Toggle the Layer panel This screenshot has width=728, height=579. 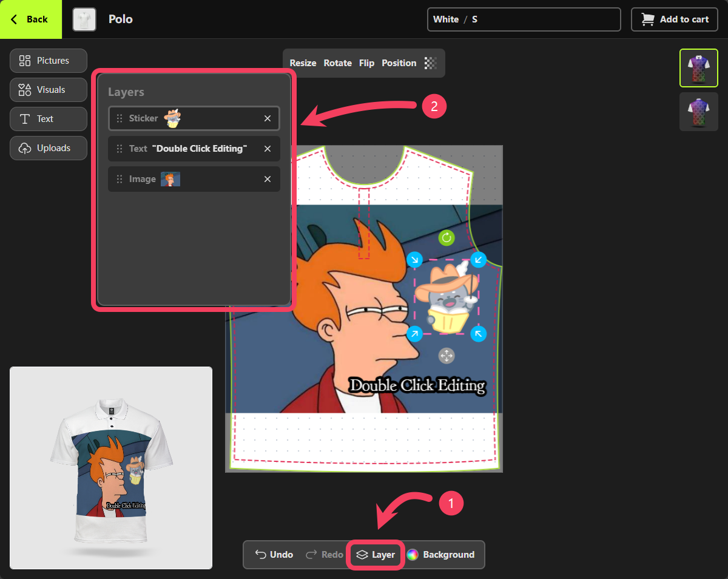coord(376,555)
